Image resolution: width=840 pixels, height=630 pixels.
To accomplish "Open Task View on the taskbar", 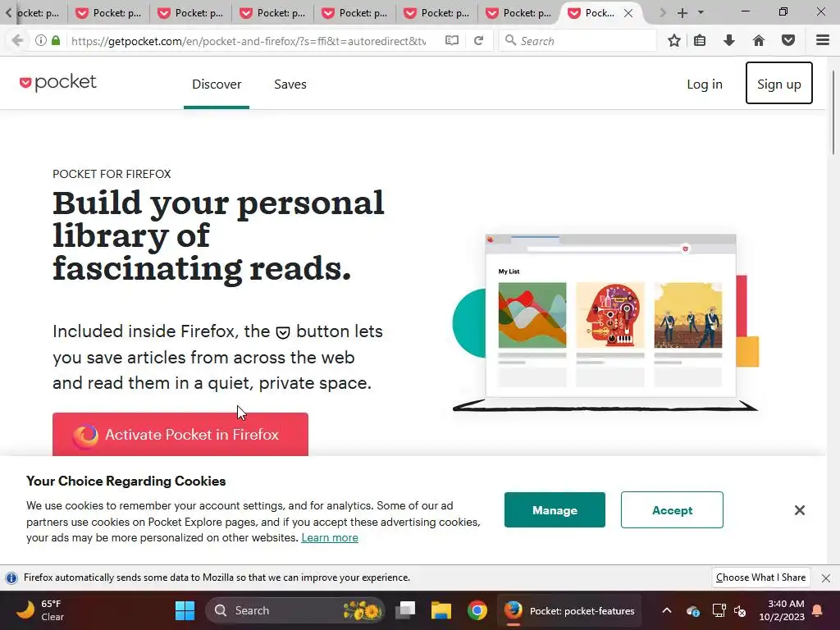I will 405,610.
